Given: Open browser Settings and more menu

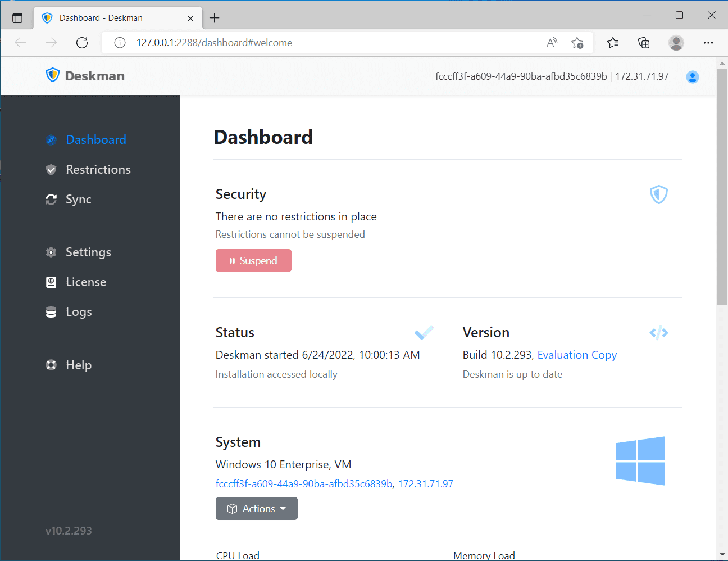Looking at the screenshot, I should coord(708,43).
